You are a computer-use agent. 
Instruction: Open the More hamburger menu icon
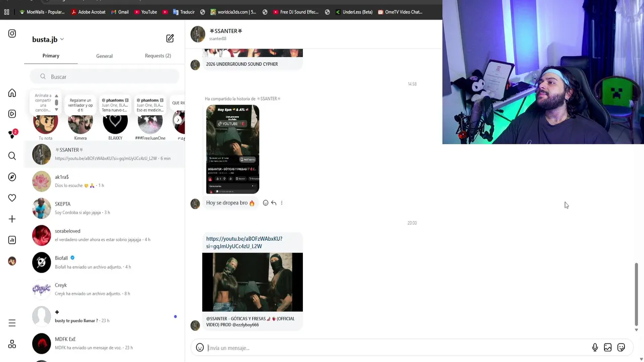point(12,323)
